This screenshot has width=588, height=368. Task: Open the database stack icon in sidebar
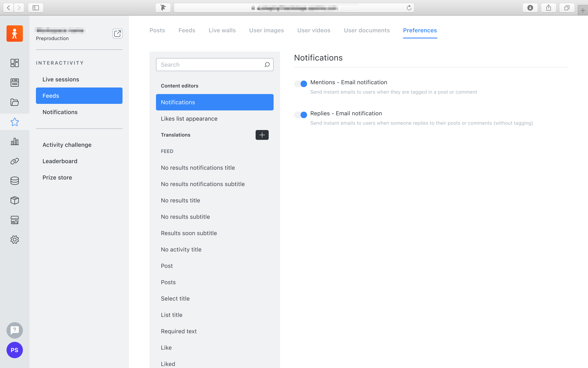coord(15,181)
